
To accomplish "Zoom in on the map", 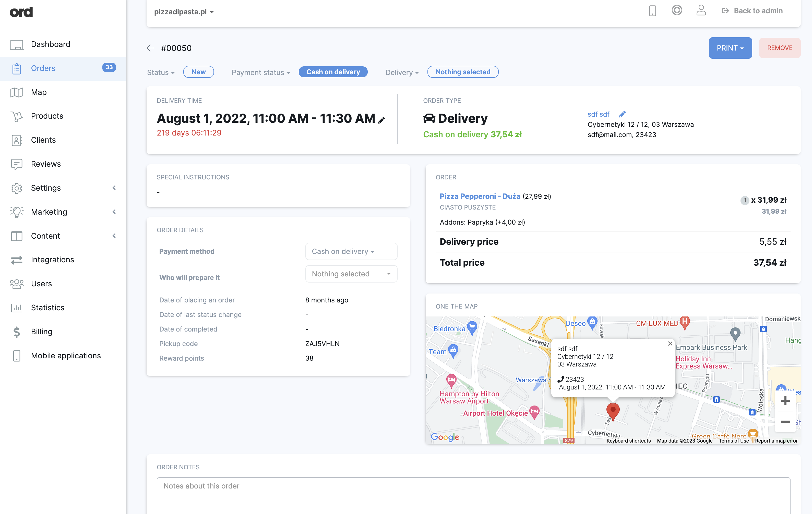I will [x=785, y=401].
